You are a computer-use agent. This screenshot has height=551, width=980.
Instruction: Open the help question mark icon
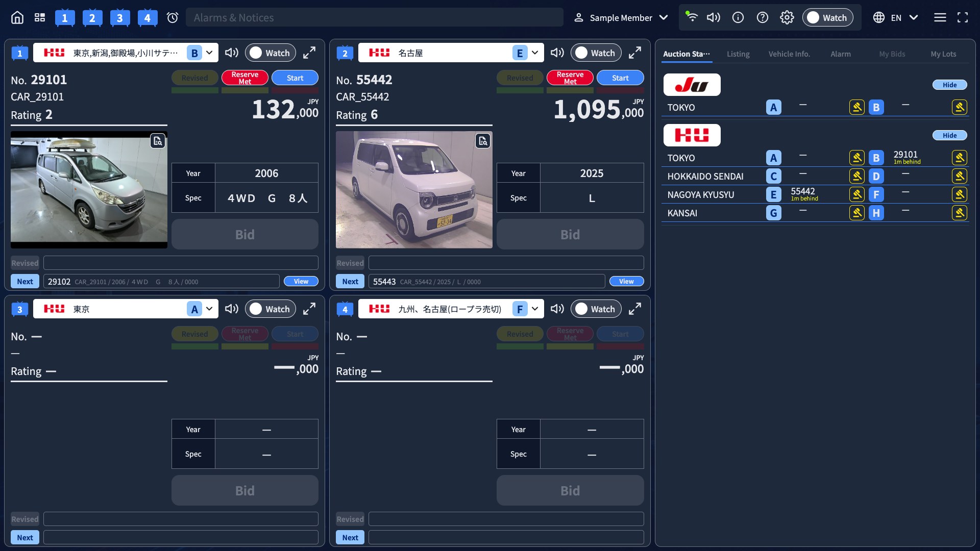[x=762, y=18]
